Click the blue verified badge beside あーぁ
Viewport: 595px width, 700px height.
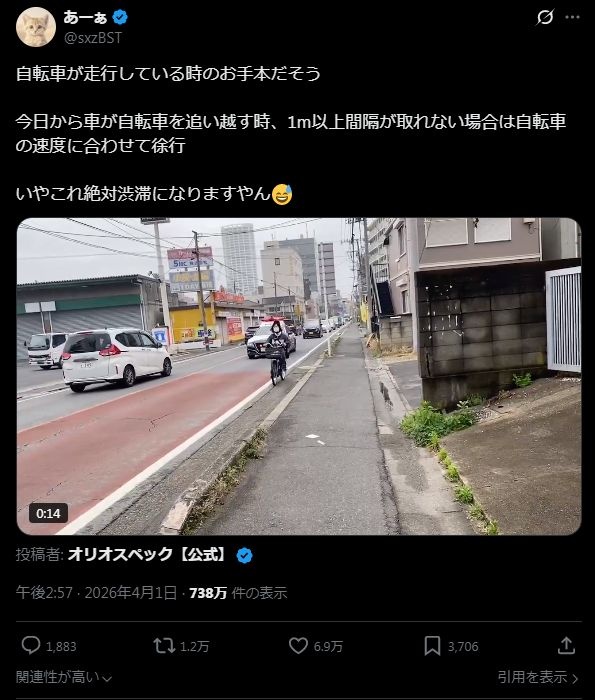pos(120,17)
